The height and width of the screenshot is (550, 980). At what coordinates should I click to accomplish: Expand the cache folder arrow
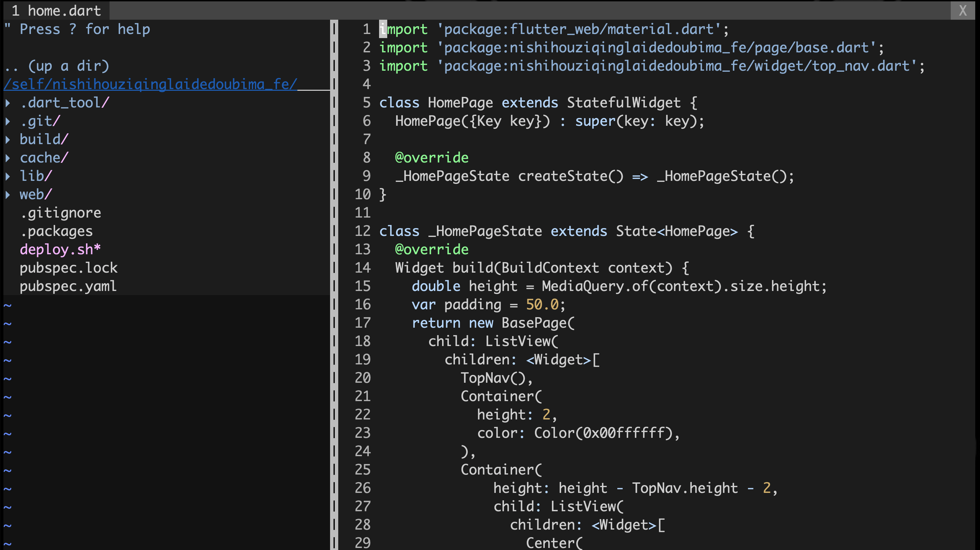click(7, 158)
